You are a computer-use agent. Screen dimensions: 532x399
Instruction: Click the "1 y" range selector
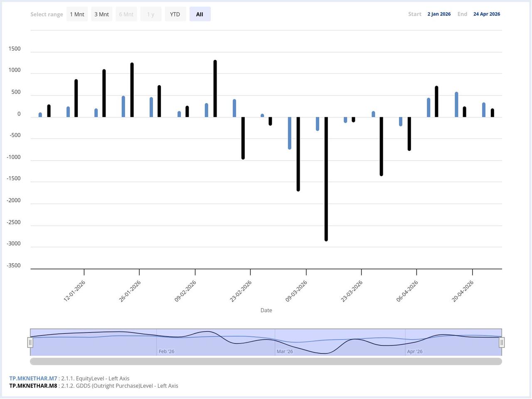150,14
